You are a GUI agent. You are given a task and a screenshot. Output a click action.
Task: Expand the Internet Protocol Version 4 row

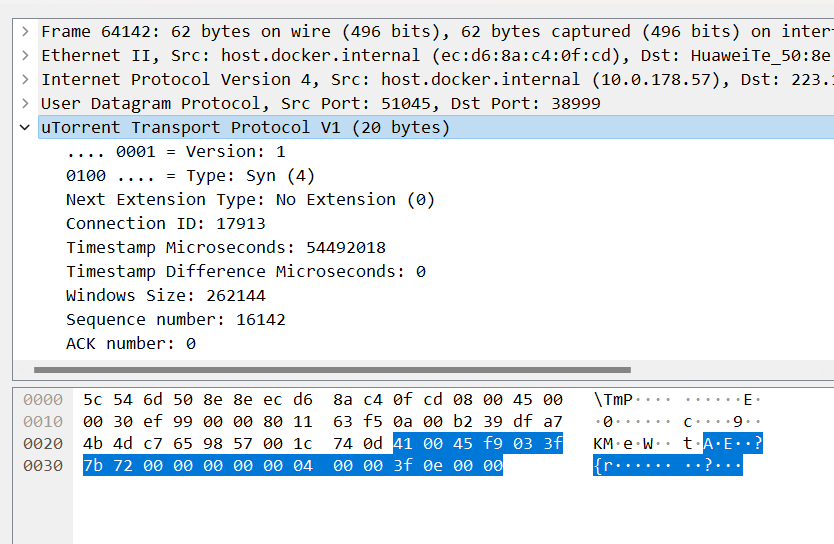click(25, 79)
